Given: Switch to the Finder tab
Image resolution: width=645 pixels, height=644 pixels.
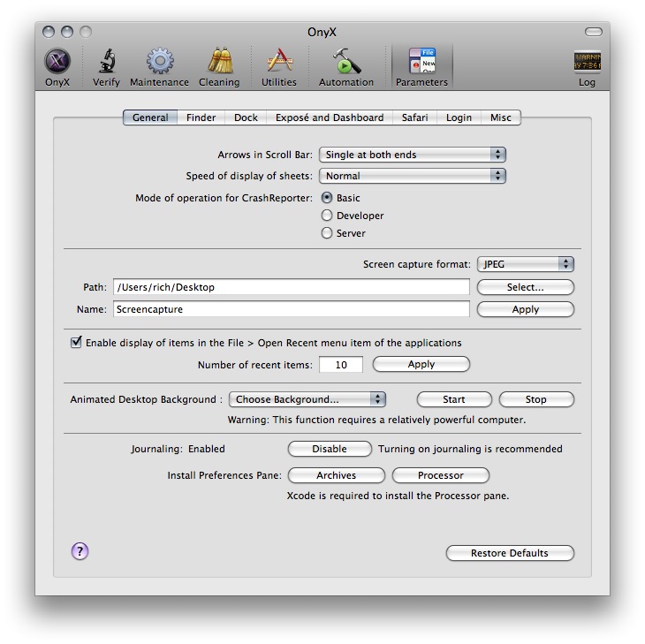Looking at the screenshot, I should [x=201, y=117].
